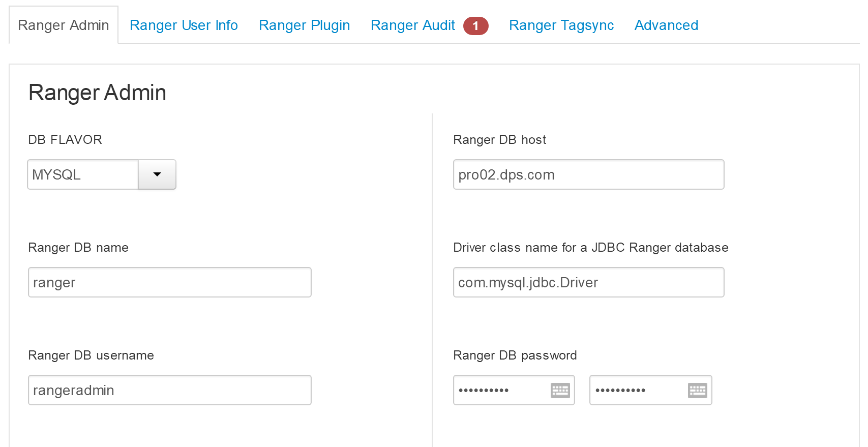Click into the Ranger DB name field
This screenshot has width=868, height=447.
(x=170, y=282)
